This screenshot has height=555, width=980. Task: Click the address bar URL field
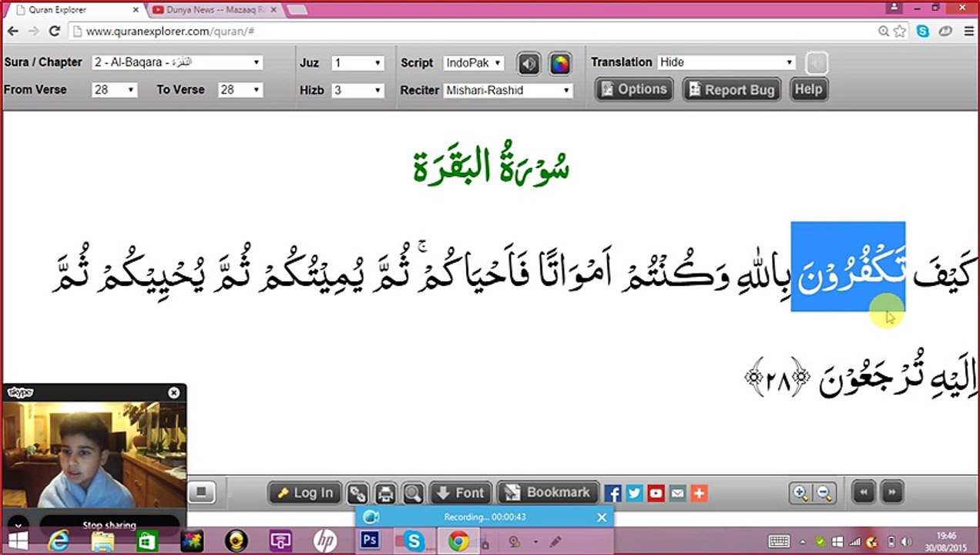(473, 32)
